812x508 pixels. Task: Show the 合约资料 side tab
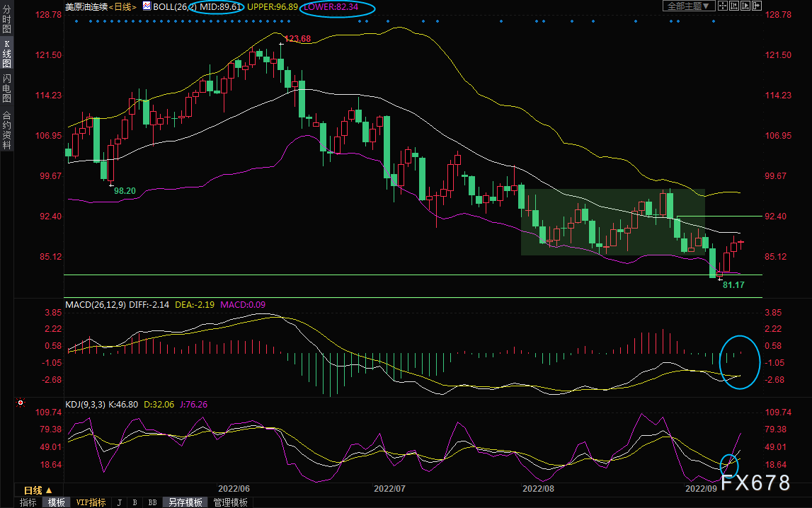coord(7,130)
